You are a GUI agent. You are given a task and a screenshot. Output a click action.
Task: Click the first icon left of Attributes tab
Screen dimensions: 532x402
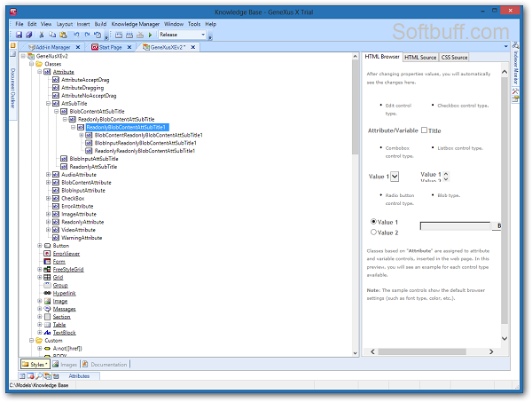click(22, 376)
